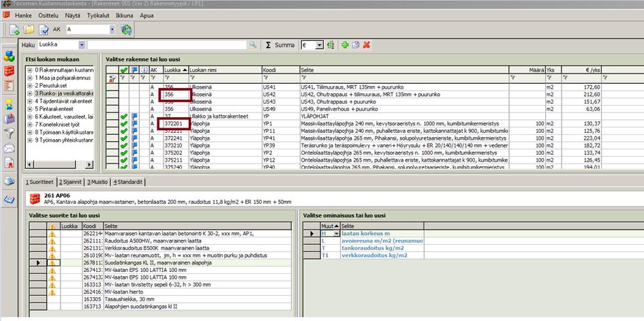Screen dimensions: 644x321
Task: Click the green checkmark column header
Action: (124, 70)
